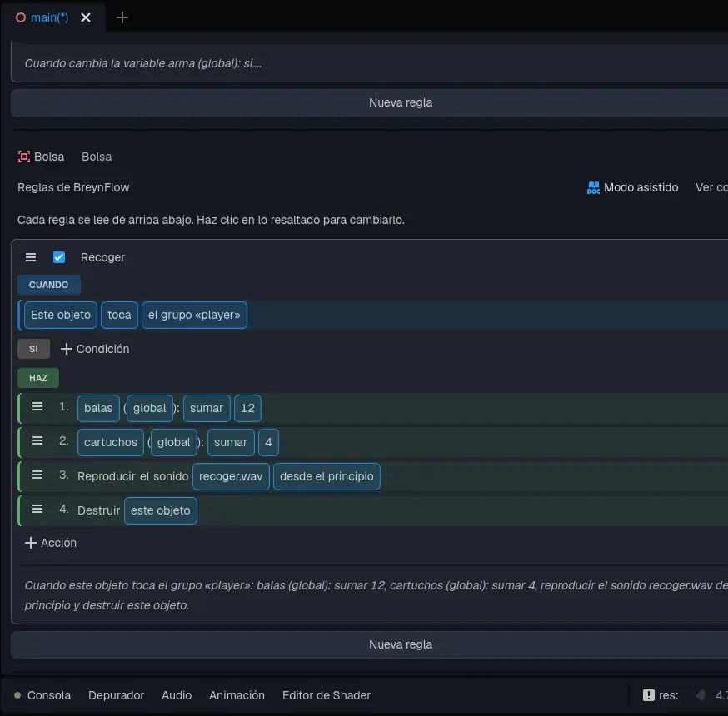
Task: Open a new tab with plus icon
Action: [x=122, y=17]
